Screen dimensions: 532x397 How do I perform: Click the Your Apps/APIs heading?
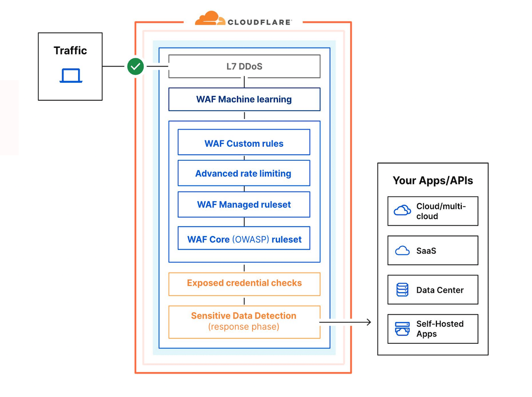coord(433,181)
